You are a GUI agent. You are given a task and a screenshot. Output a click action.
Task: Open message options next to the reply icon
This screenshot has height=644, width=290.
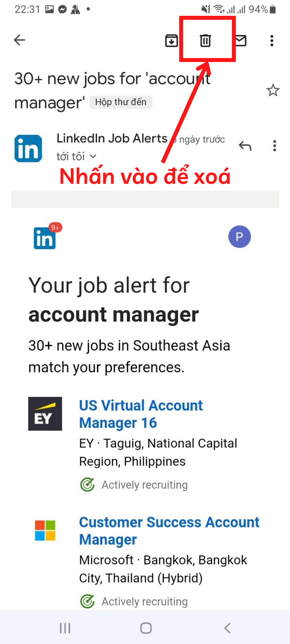pyautogui.click(x=274, y=146)
